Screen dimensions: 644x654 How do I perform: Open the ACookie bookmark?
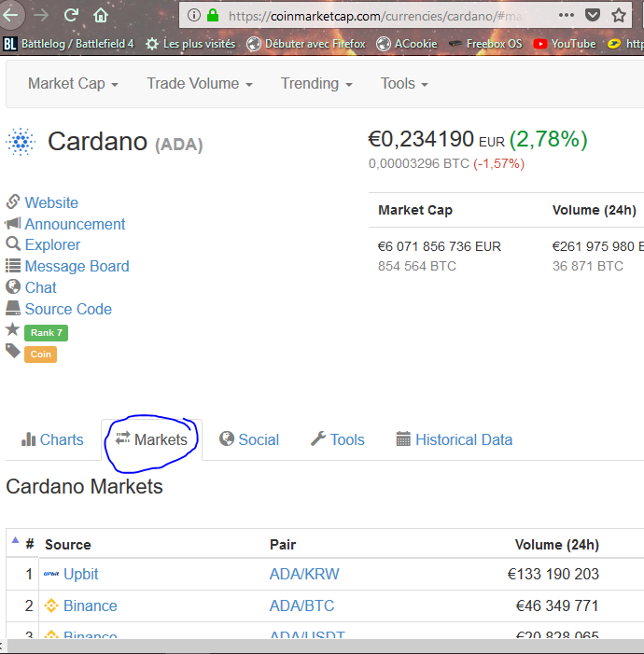(x=407, y=44)
